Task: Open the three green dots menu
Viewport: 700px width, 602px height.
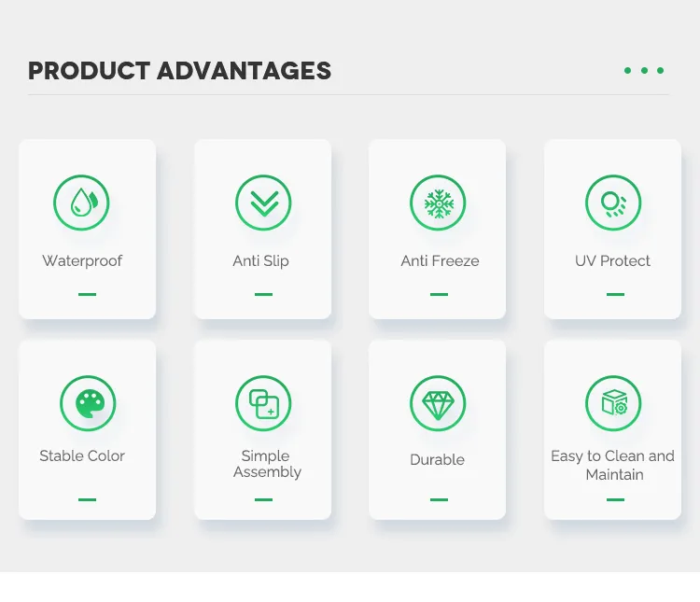Action: (644, 71)
